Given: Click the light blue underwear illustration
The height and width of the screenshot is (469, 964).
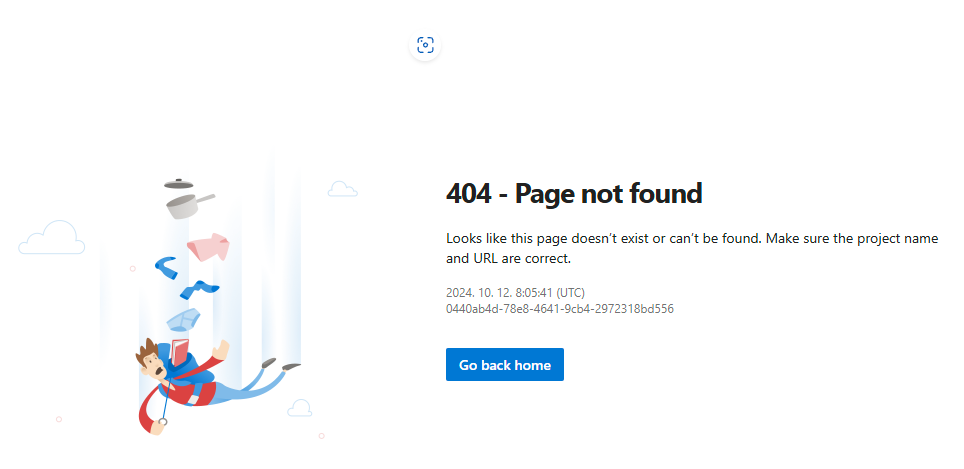Looking at the screenshot, I should [183, 320].
